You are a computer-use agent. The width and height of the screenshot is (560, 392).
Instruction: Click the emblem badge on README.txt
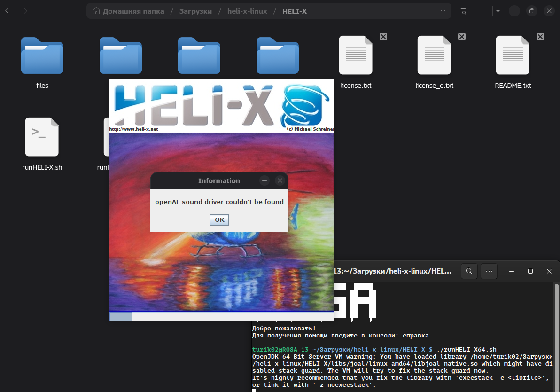click(540, 37)
